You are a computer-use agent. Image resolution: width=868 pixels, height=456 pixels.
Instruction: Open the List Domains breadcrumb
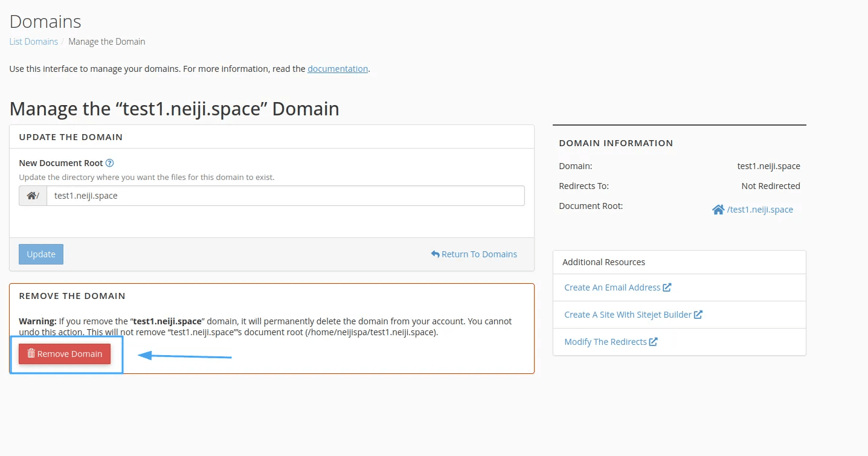click(x=33, y=41)
